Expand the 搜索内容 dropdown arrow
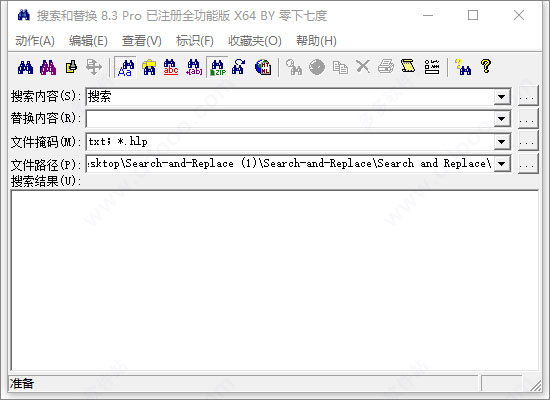The width and height of the screenshot is (550, 400). (x=502, y=96)
